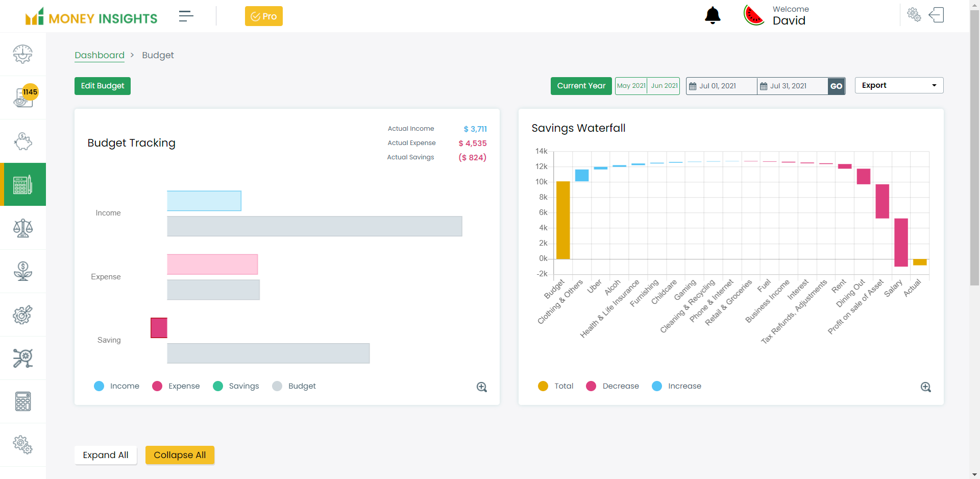The height and width of the screenshot is (479, 980).
Task: Open the Jul 31, 2021 end date picker
Action: [x=792, y=86]
